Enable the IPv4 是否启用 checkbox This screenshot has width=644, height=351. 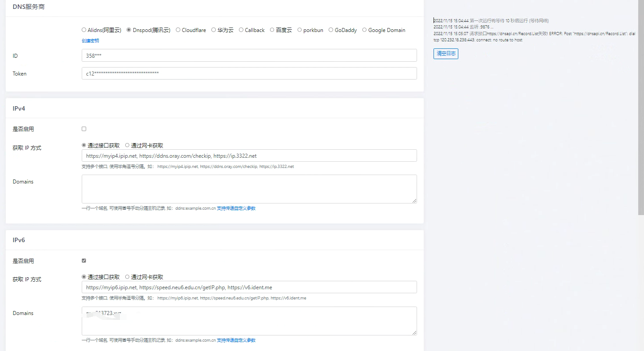tap(84, 128)
